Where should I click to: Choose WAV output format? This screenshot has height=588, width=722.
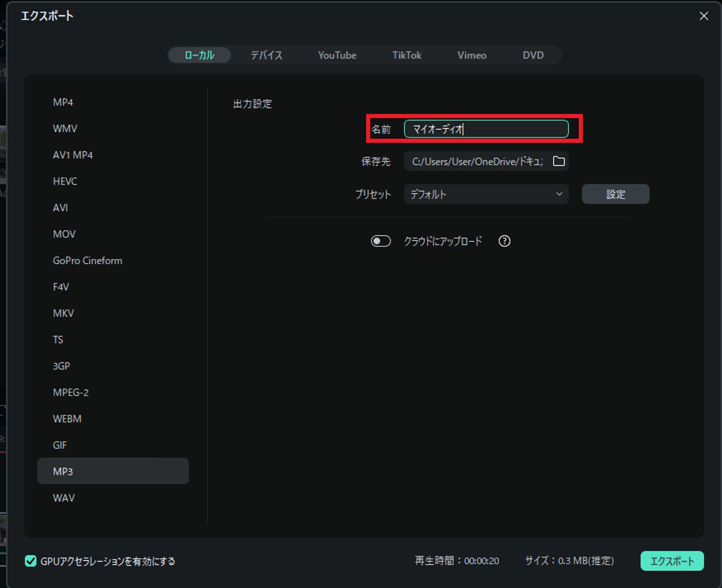64,498
